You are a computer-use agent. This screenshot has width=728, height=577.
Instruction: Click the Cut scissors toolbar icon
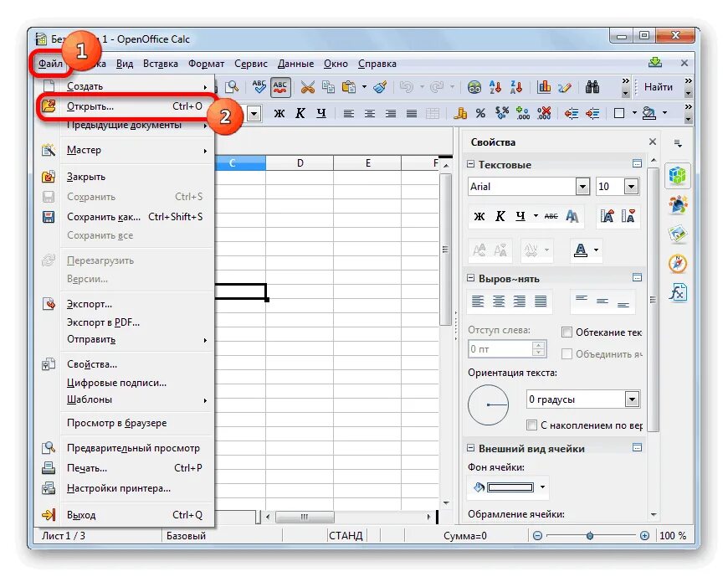click(x=307, y=87)
